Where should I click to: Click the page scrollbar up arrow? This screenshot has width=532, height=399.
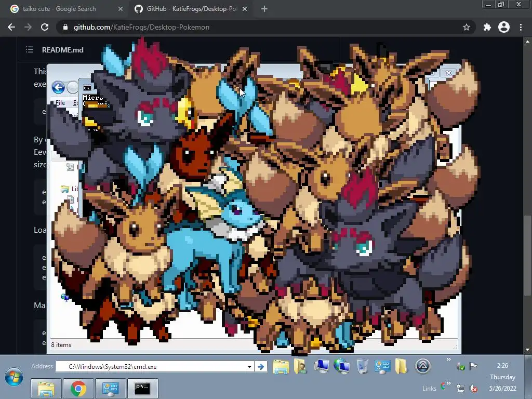(527, 42)
